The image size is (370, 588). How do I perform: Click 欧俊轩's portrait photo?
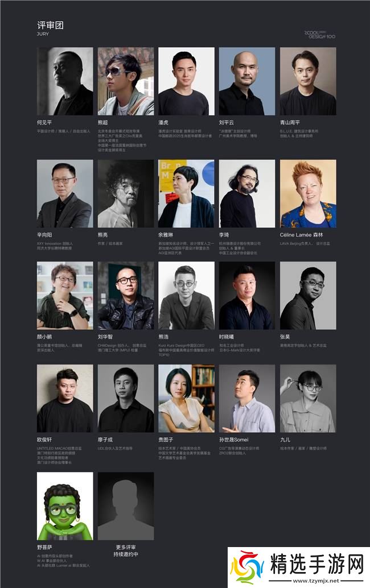click(x=65, y=398)
